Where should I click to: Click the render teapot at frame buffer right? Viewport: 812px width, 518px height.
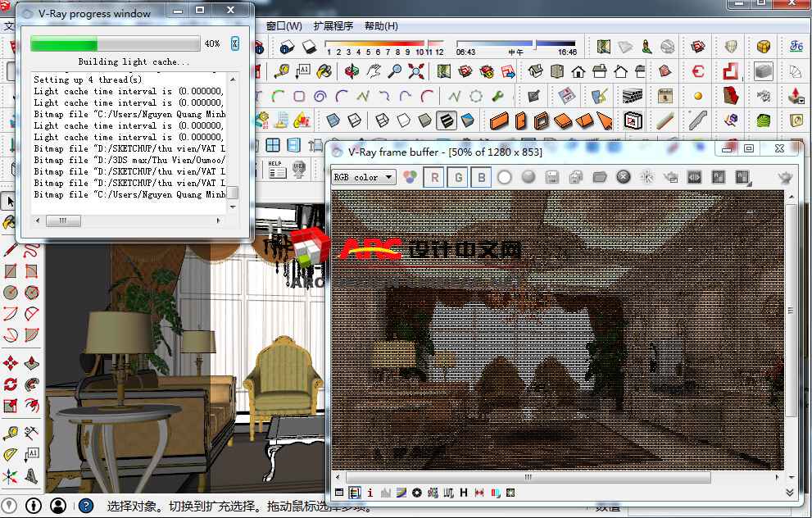pyautogui.click(x=786, y=178)
